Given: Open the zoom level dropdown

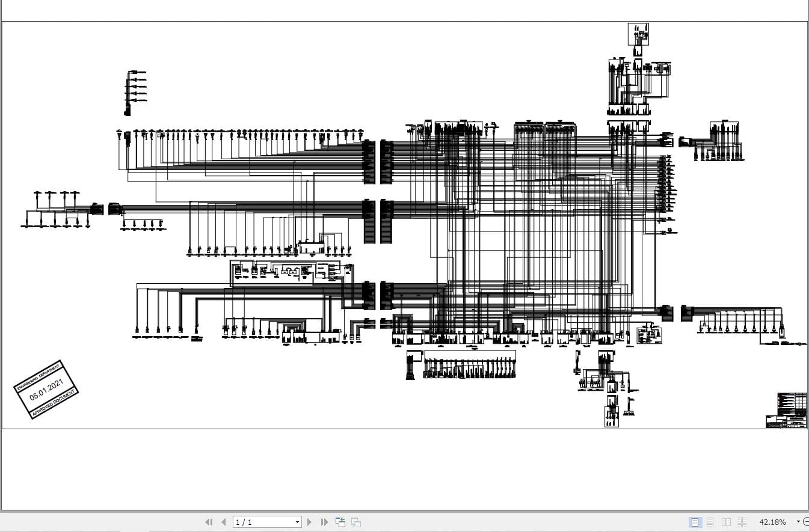Looking at the screenshot, I should click(798, 522).
